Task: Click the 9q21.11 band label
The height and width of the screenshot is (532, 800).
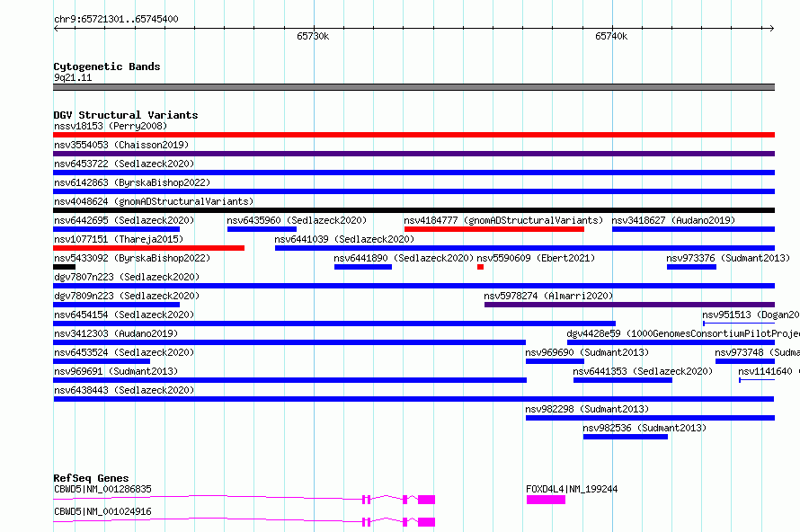Action: [x=73, y=77]
